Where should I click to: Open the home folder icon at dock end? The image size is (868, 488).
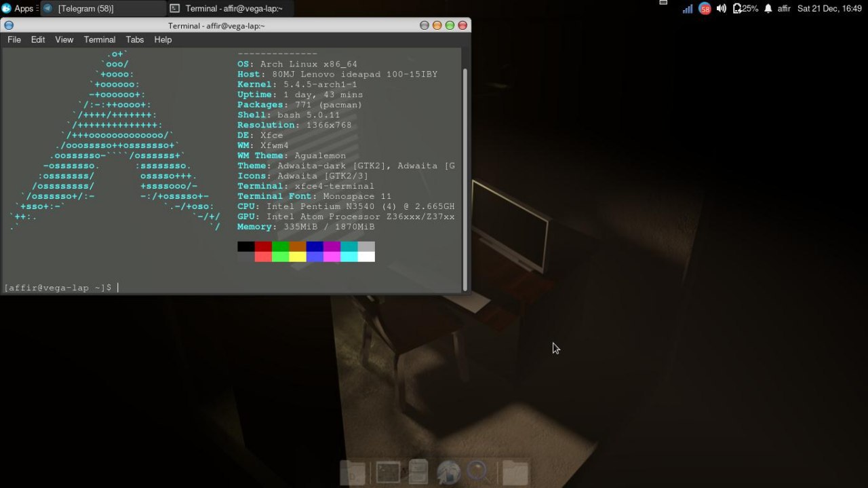pos(515,472)
